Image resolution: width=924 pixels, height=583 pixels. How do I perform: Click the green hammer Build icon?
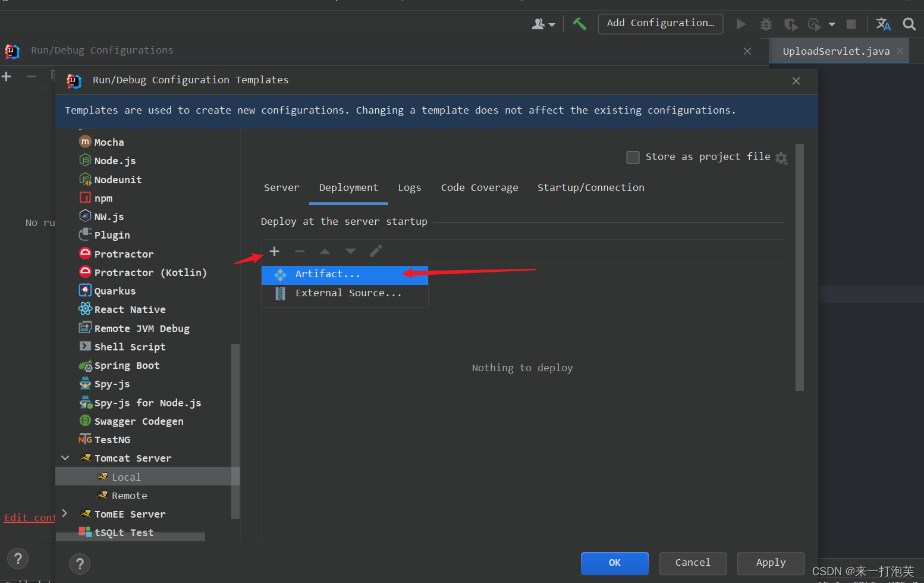pos(579,24)
